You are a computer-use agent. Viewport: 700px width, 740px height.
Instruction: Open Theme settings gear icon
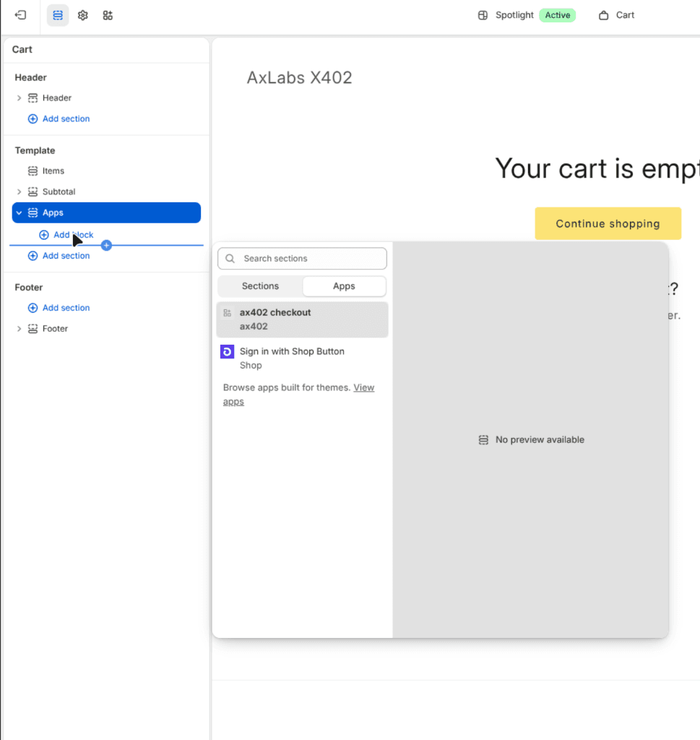coord(82,15)
